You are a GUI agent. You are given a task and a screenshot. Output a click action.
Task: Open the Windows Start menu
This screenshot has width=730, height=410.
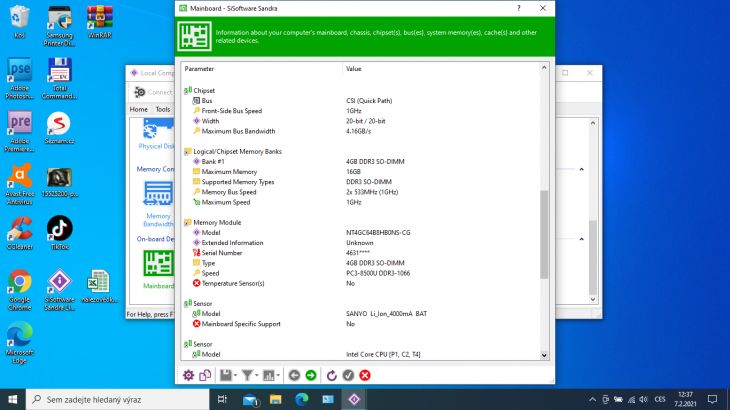[x=13, y=399]
